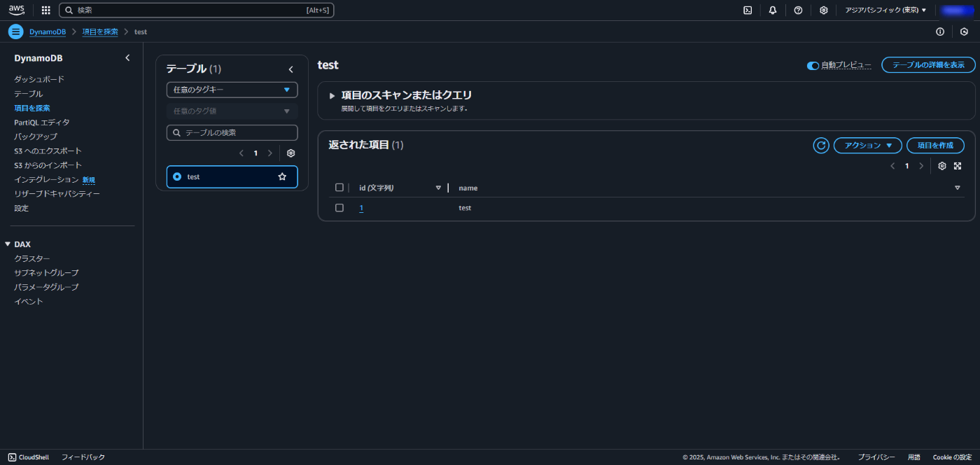The width and height of the screenshot is (980, 465).
Task: Click the テーブルの検索 input field
Action: tap(232, 132)
